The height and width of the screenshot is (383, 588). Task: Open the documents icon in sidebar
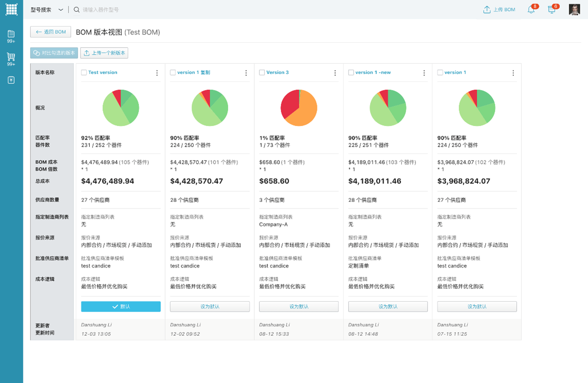(11, 34)
